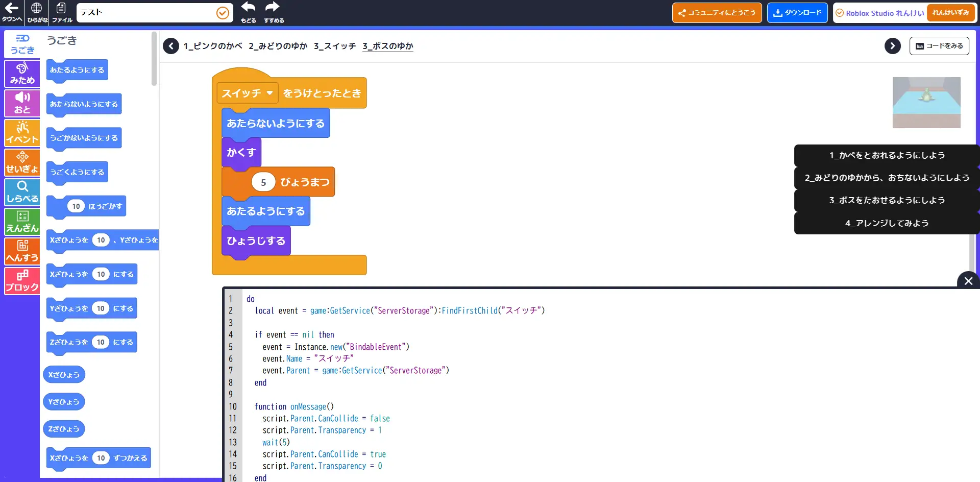The width and height of the screenshot is (980, 482).
Task: Click the block palette vertical scrollbar
Action: pyautogui.click(x=154, y=59)
